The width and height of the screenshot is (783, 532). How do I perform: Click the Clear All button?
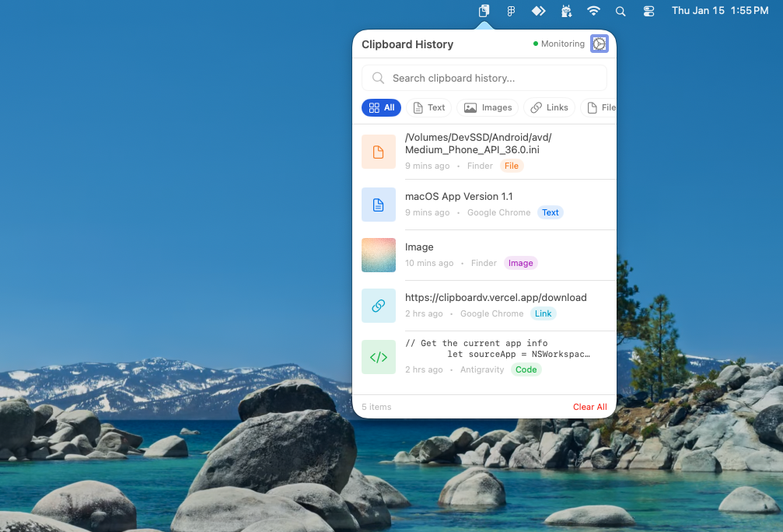[589, 407]
